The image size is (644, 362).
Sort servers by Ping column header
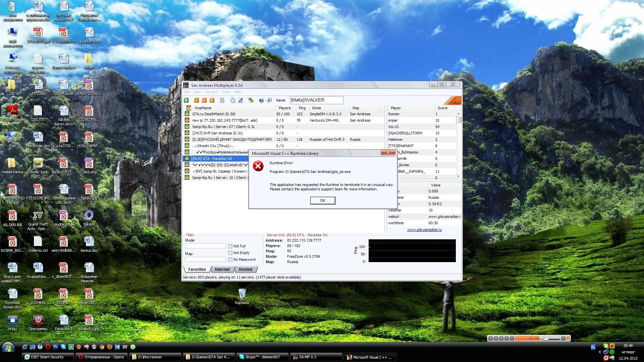point(303,108)
